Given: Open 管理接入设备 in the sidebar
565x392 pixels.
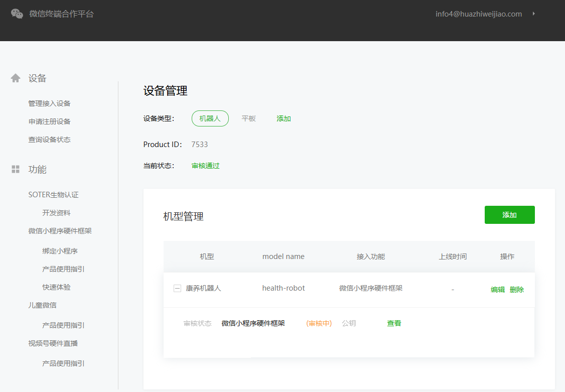Looking at the screenshot, I should point(49,103).
